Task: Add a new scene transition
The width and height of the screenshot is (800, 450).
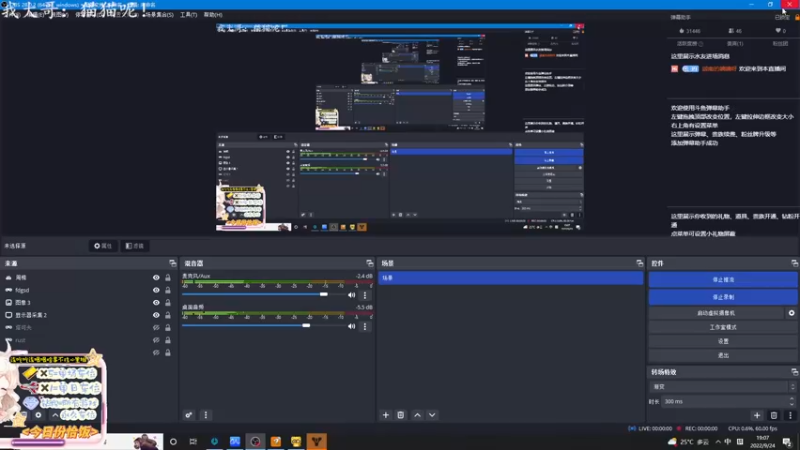Action: click(x=757, y=415)
